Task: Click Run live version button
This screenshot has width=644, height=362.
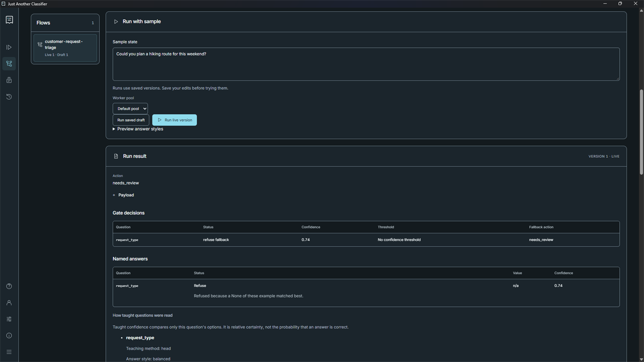Action: 174,120
